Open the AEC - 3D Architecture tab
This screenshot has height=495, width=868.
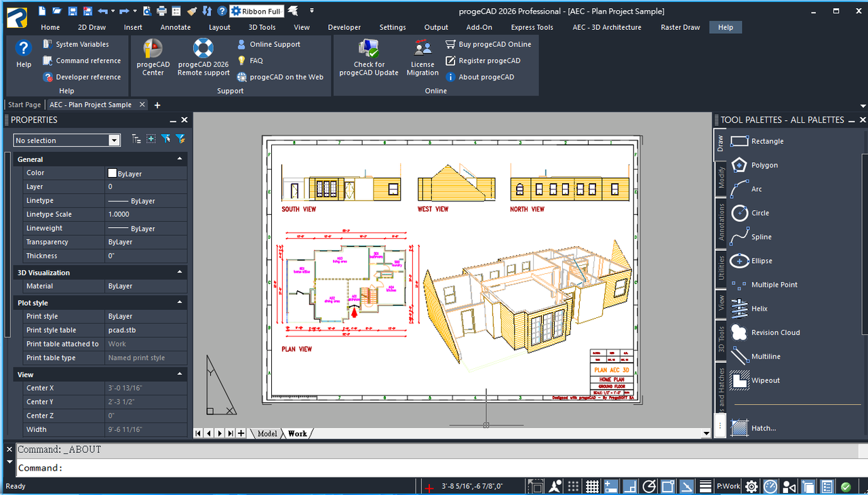click(x=607, y=27)
